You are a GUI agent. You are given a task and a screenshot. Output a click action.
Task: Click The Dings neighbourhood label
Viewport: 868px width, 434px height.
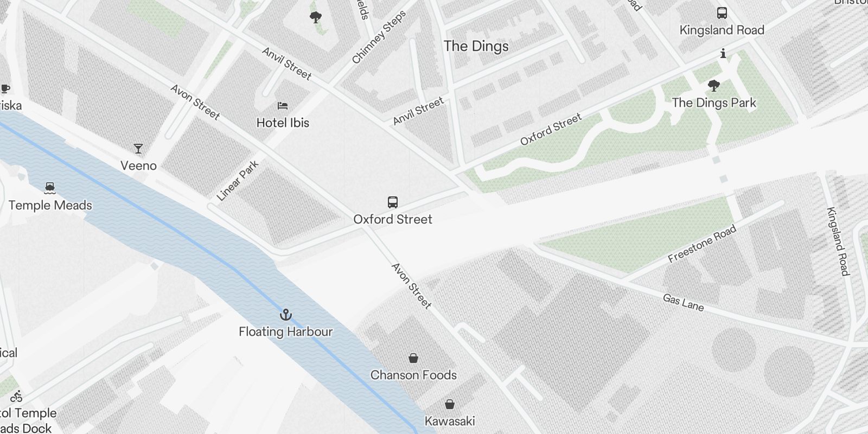click(476, 46)
